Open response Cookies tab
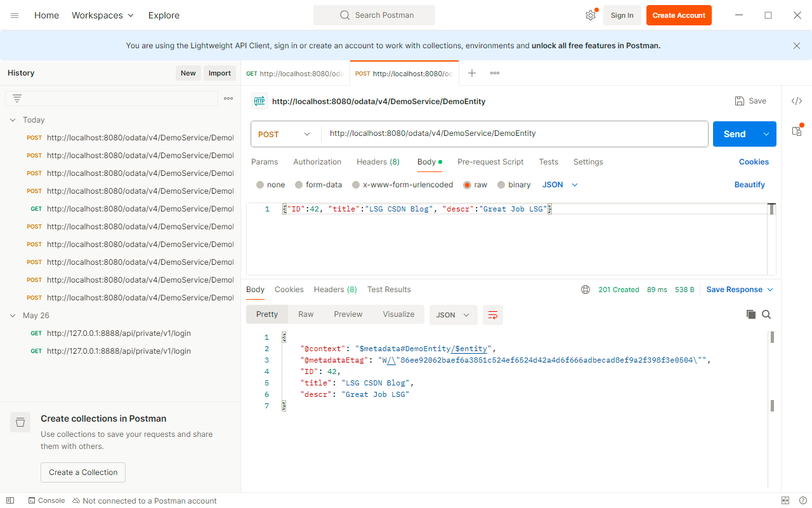 (x=289, y=290)
